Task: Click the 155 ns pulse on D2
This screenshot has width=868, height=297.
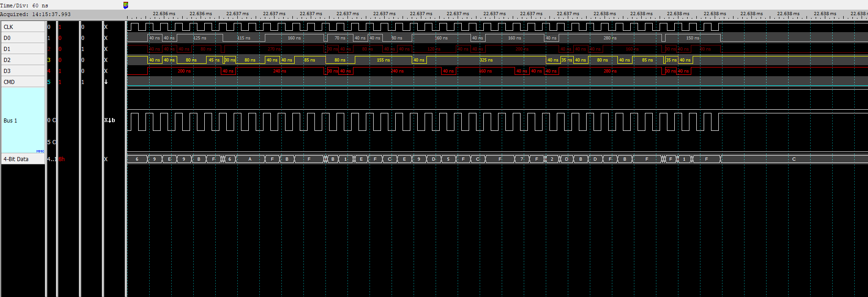Action: [383, 60]
